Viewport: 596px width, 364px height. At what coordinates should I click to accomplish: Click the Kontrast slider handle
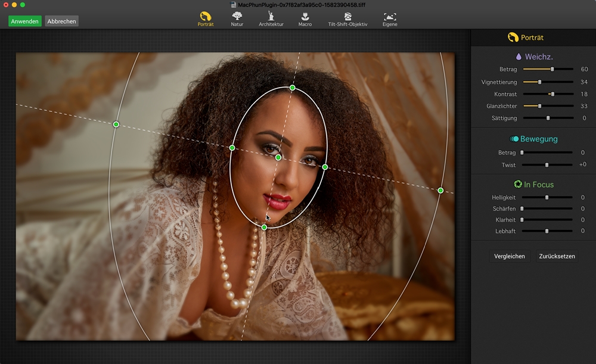tap(552, 94)
